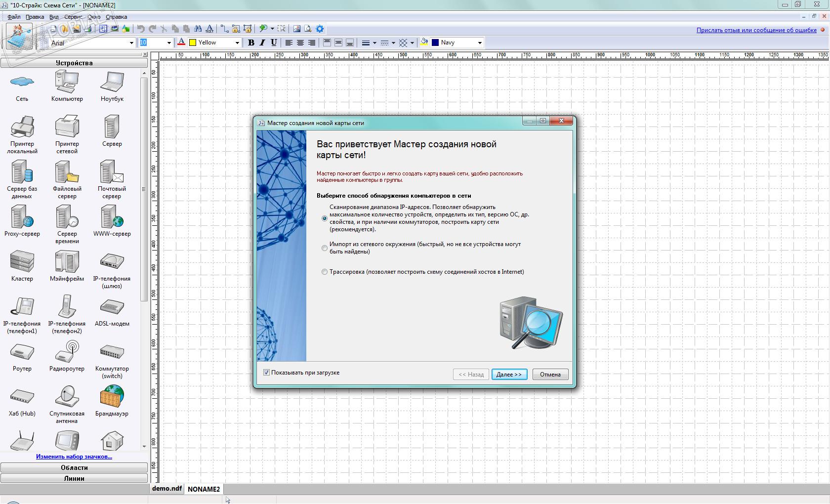Open the Правка menu
Image resolution: width=830 pixels, height=504 pixels.
tap(35, 17)
